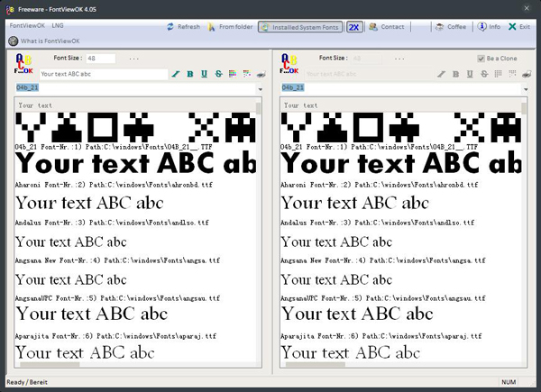Viewport: 541px width, 392px height.
Task: Click the left pane 04b_21 font name box
Action: (x=135, y=88)
